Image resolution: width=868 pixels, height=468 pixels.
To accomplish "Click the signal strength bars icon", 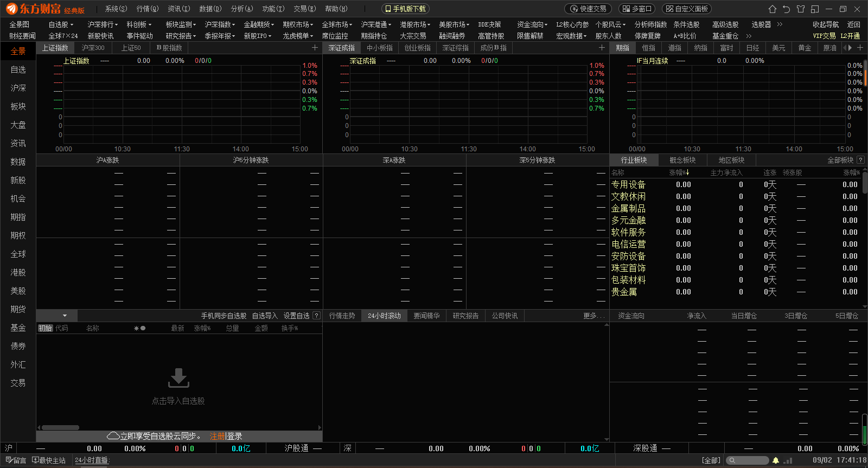I will pyautogui.click(x=788, y=460).
